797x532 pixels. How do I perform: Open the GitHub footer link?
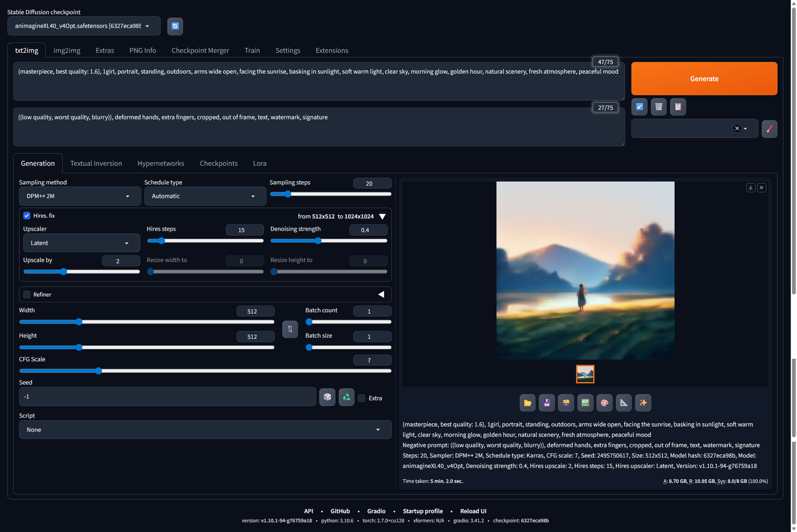340,511
